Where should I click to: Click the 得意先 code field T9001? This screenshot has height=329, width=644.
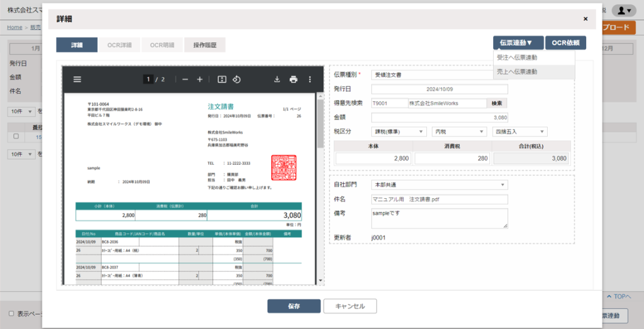point(389,104)
